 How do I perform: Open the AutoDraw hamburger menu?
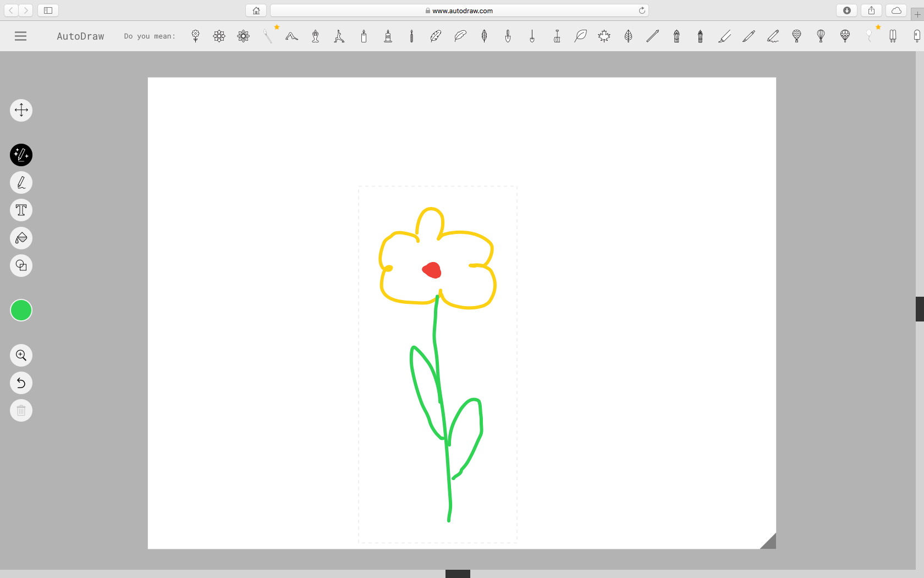tap(20, 36)
